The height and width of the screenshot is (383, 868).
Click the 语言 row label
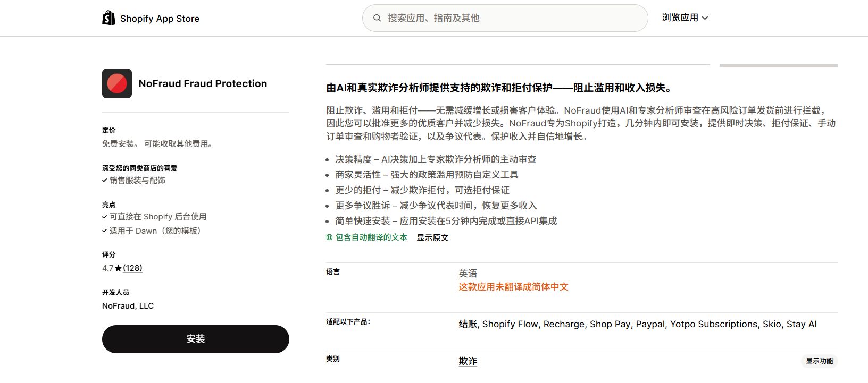click(333, 271)
